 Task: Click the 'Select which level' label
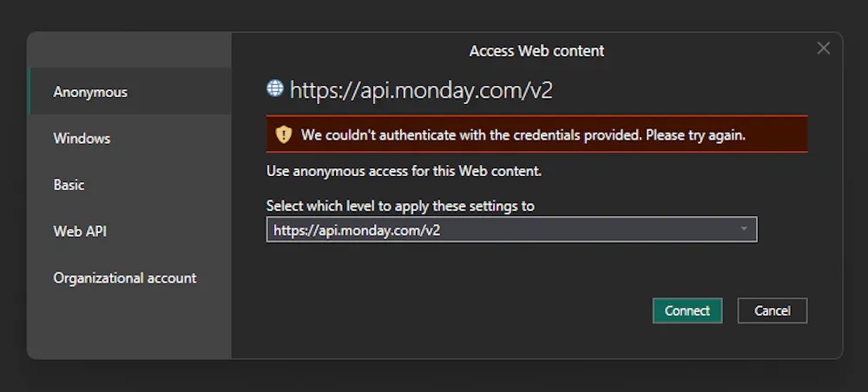click(x=400, y=206)
